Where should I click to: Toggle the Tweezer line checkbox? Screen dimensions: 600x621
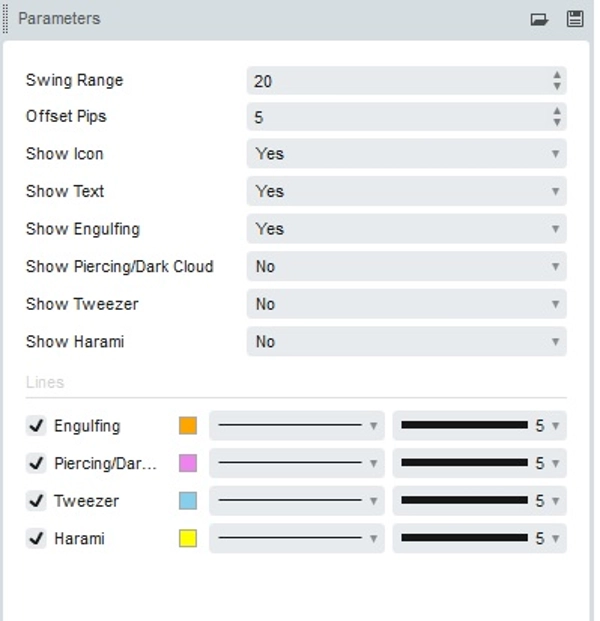[x=36, y=501]
